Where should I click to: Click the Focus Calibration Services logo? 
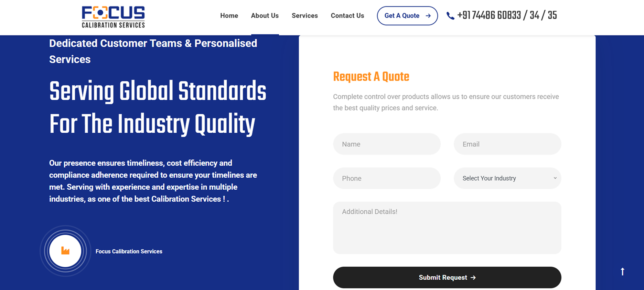point(113,16)
